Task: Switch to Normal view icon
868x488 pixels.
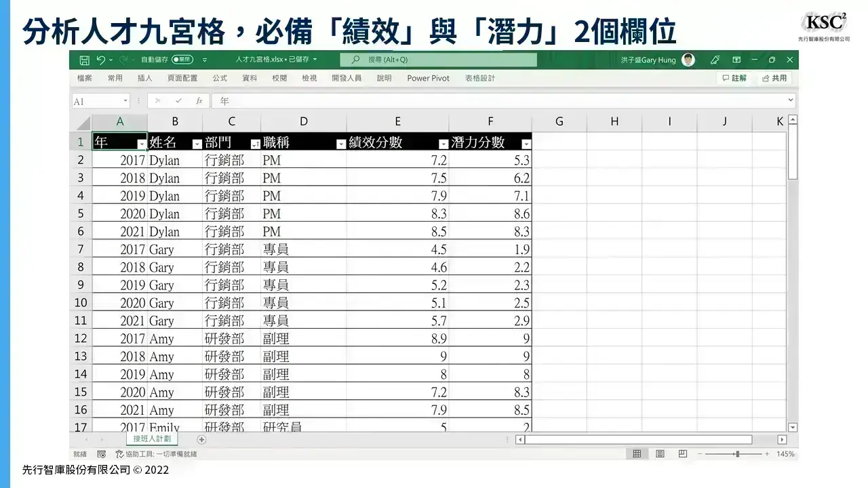Action: (637, 453)
